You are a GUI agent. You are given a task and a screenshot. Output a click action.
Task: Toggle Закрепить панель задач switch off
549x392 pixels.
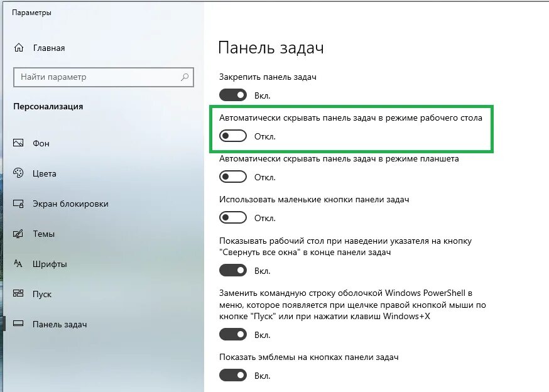tap(233, 95)
